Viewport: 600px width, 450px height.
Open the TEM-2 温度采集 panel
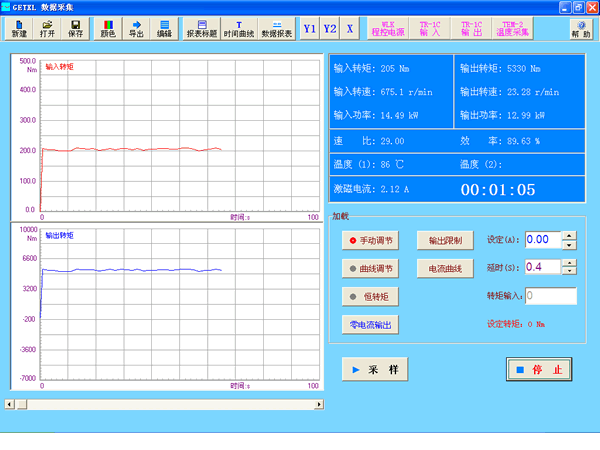click(516, 28)
